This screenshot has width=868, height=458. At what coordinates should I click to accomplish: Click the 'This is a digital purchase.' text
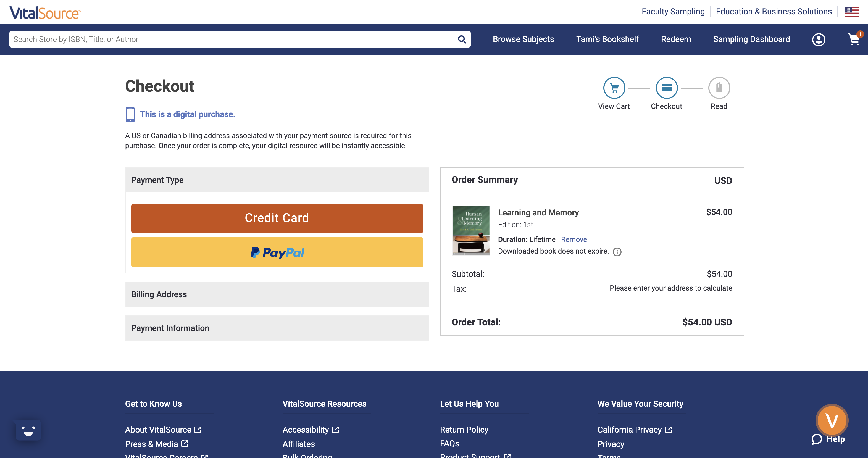pos(187,115)
